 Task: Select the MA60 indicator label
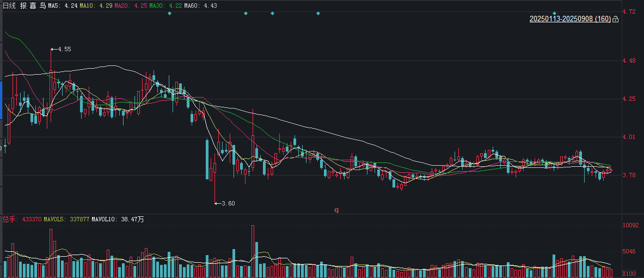tap(200, 6)
